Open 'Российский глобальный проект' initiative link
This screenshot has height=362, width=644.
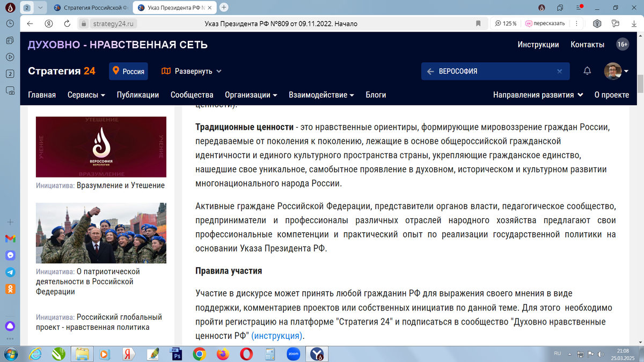[99, 322]
